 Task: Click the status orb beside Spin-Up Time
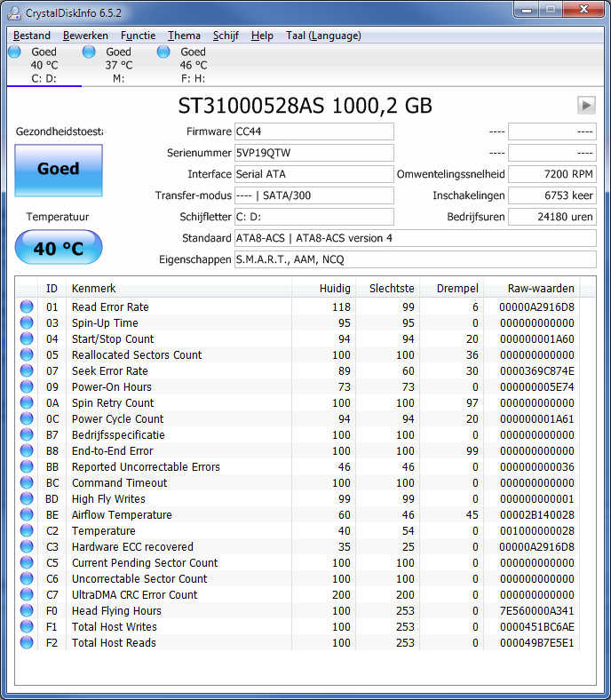27,322
